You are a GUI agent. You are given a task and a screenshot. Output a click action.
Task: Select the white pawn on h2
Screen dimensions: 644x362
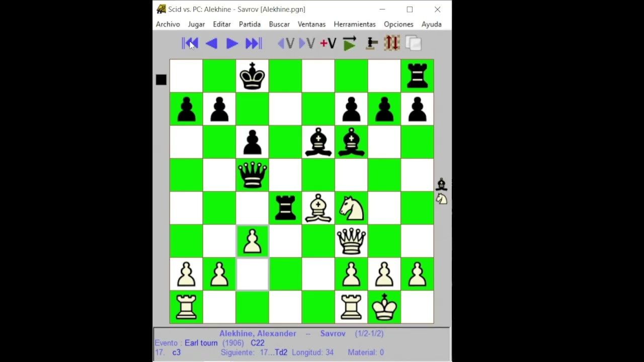pyautogui.click(x=417, y=274)
